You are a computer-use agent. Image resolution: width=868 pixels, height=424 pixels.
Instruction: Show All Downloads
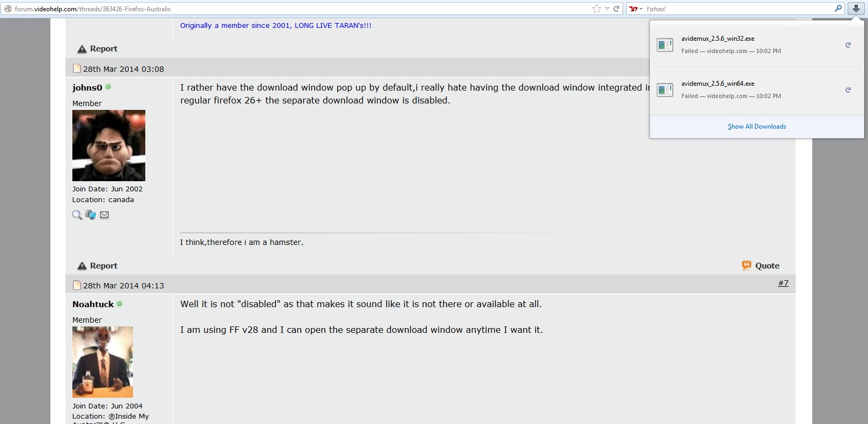pyautogui.click(x=756, y=127)
